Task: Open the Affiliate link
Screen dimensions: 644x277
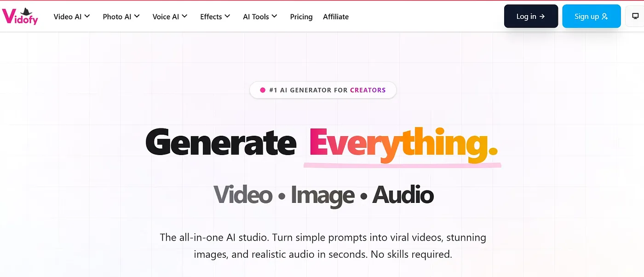Action: [336, 17]
